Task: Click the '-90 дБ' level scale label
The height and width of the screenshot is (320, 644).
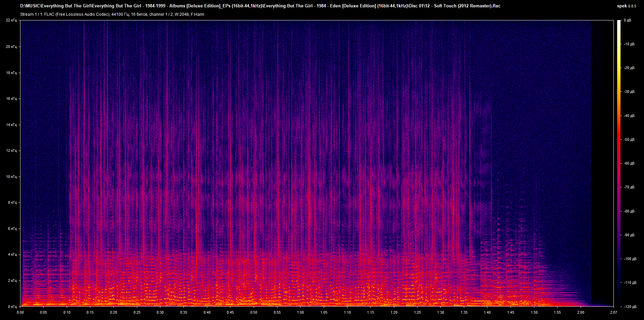Action: pos(629,235)
